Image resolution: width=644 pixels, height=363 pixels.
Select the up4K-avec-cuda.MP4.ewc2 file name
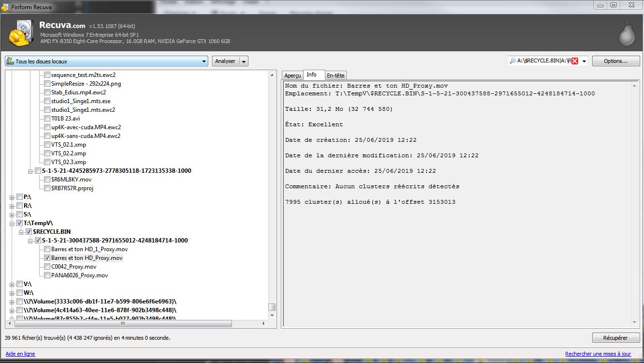(x=86, y=127)
